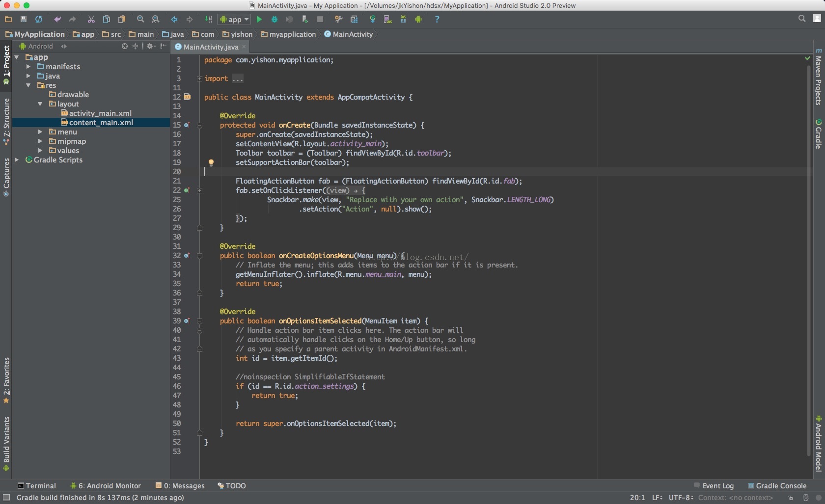825x504 pixels.
Task: Click the Make Project icon
Action: coord(208,19)
